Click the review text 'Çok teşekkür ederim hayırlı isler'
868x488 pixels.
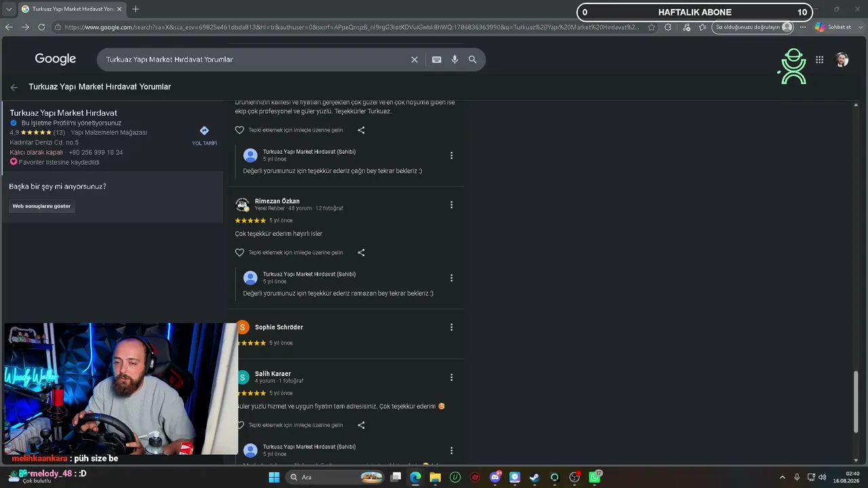point(279,234)
